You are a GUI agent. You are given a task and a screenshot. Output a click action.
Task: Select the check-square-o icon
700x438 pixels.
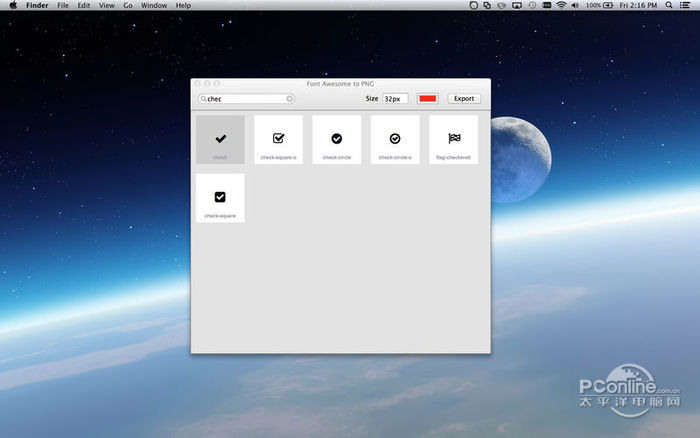[x=278, y=139]
